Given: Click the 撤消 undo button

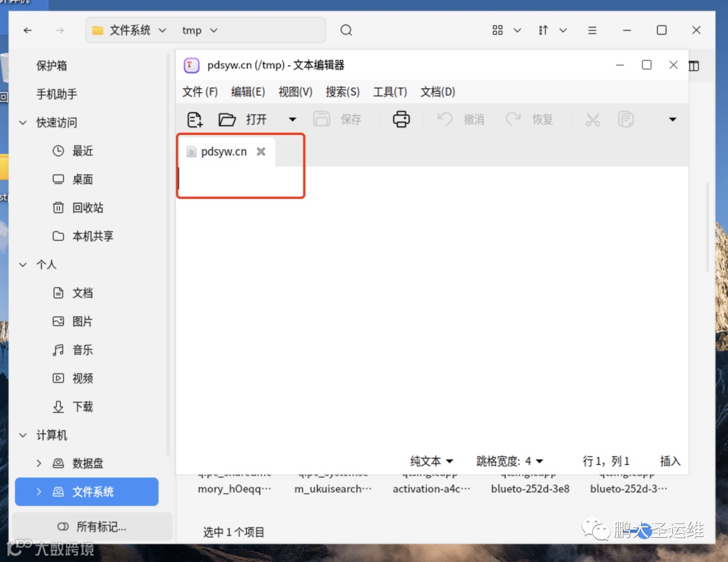Looking at the screenshot, I should [460, 119].
